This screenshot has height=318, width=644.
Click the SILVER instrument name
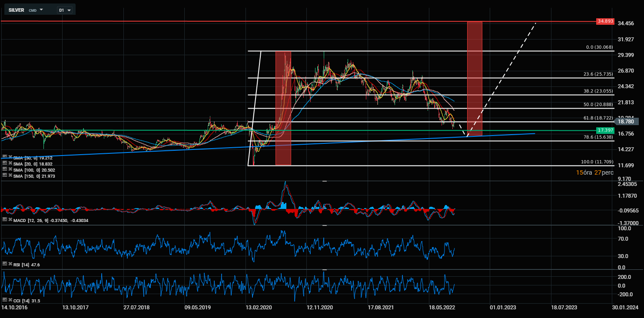click(x=17, y=10)
